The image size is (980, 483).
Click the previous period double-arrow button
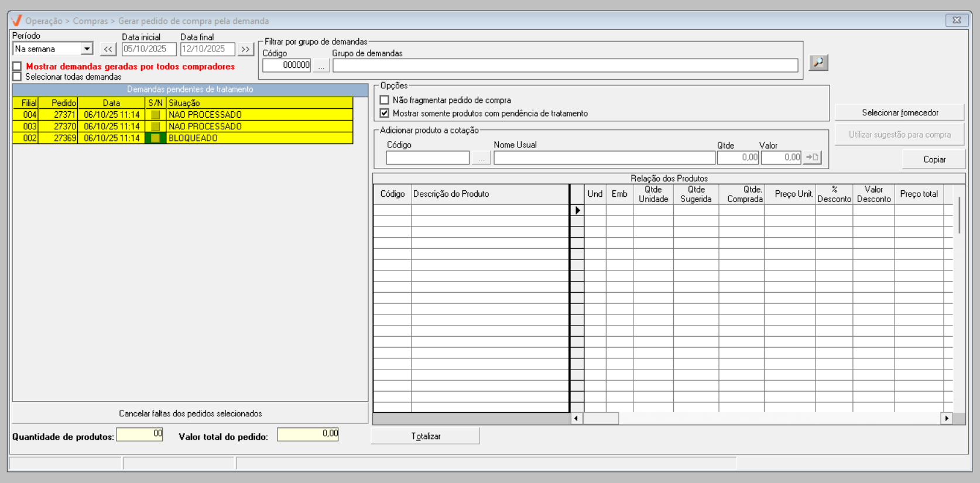pyautogui.click(x=108, y=49)
